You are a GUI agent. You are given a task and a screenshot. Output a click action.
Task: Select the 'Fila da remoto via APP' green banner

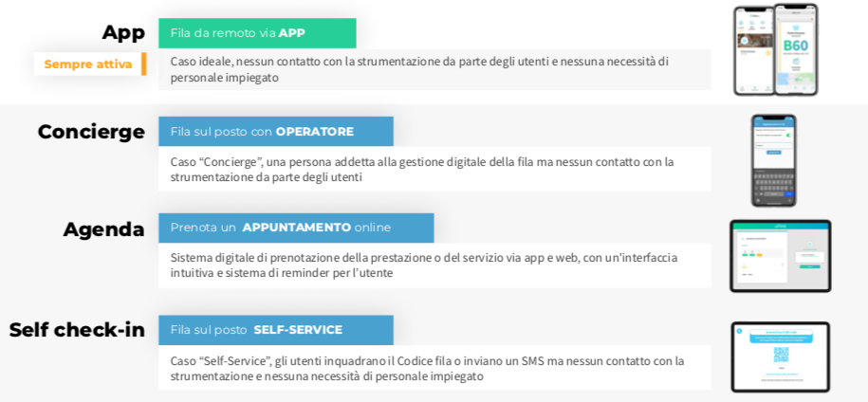coord(257,33)
